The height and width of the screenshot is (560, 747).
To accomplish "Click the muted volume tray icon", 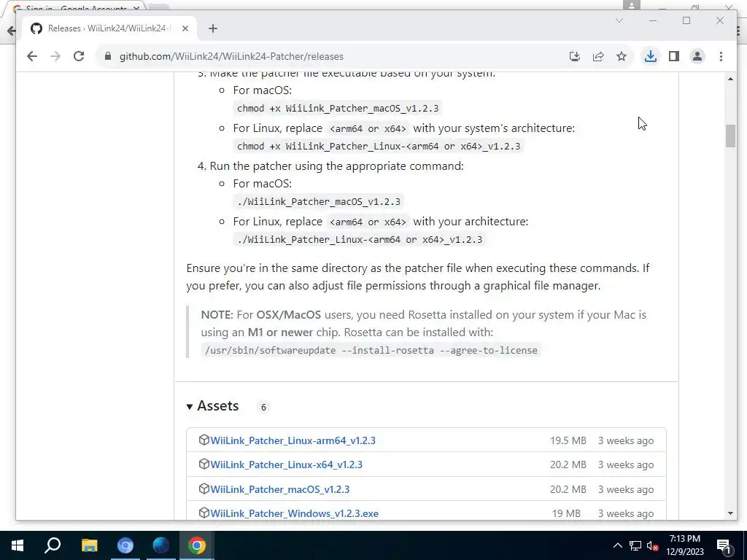I will point(653,545).
